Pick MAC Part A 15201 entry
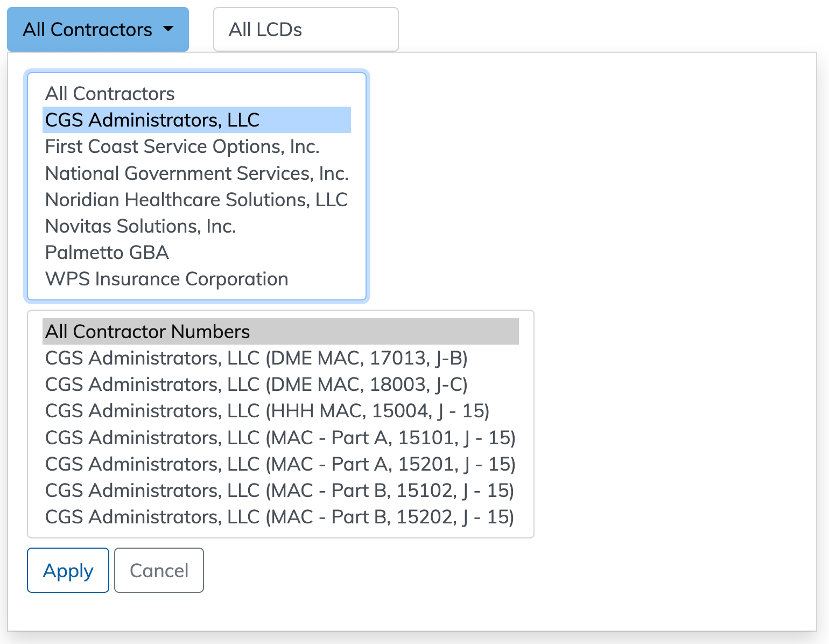 (x=280, y=464)
